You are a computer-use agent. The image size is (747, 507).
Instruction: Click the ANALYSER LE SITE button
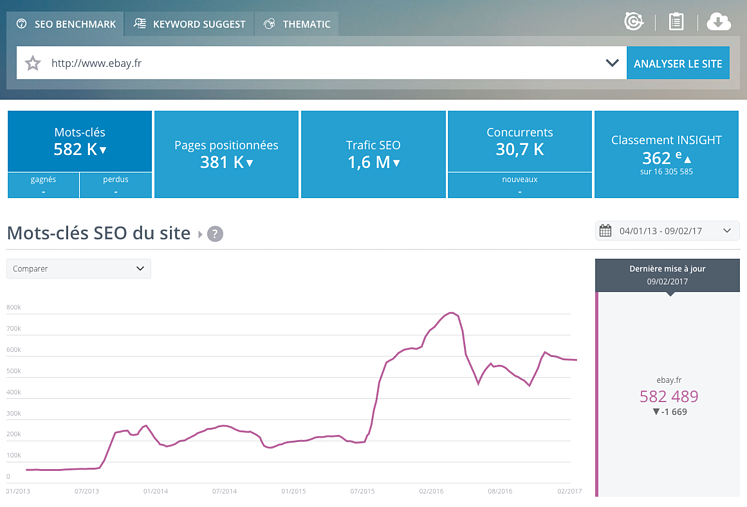(678, 63)
